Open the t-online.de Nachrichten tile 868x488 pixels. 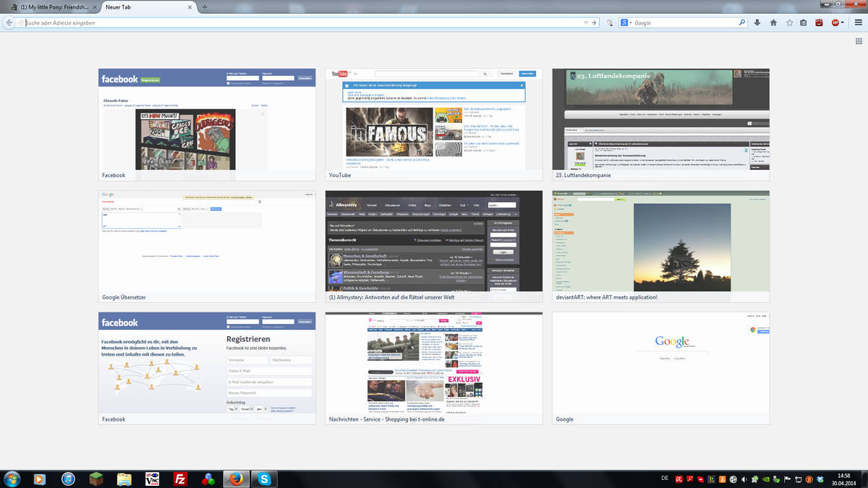pos(434,368)
